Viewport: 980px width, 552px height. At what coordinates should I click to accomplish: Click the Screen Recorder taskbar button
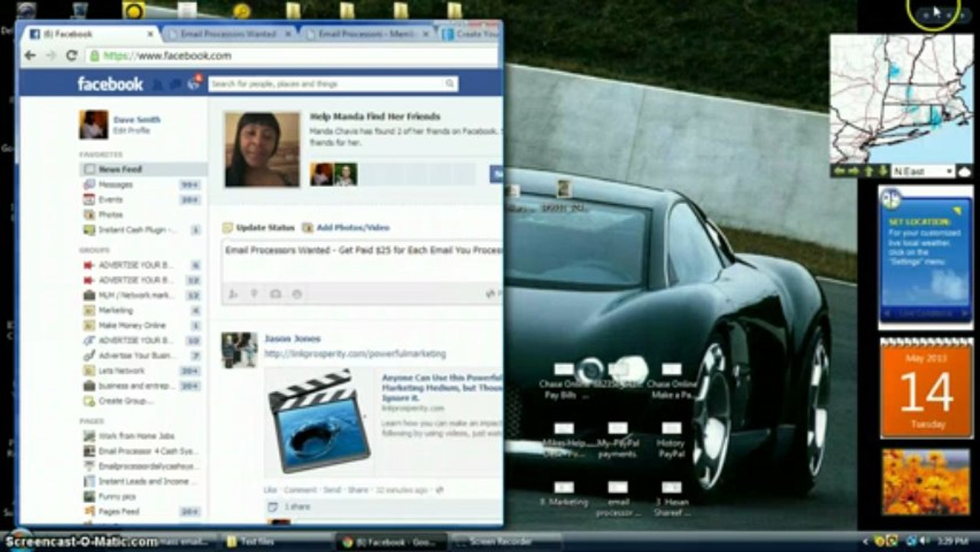(x=502, y=541)
